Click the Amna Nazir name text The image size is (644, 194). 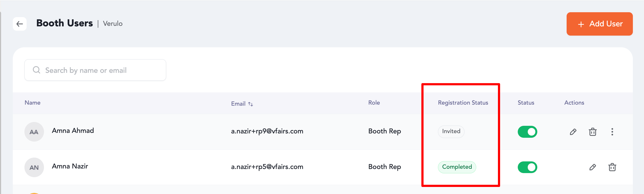point(70,166)
